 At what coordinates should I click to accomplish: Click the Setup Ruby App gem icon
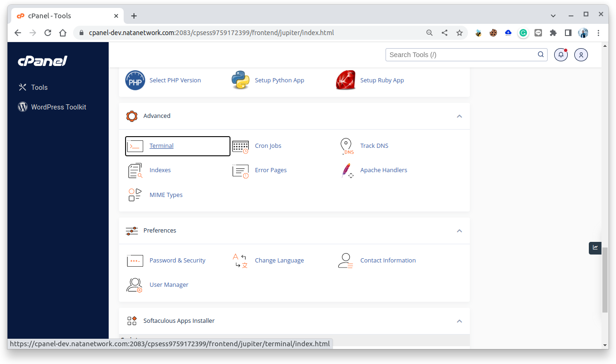(346, 80)
